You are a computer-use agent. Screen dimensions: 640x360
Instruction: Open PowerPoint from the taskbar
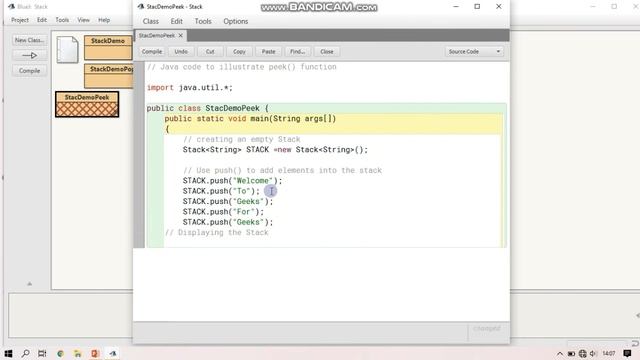95,353
